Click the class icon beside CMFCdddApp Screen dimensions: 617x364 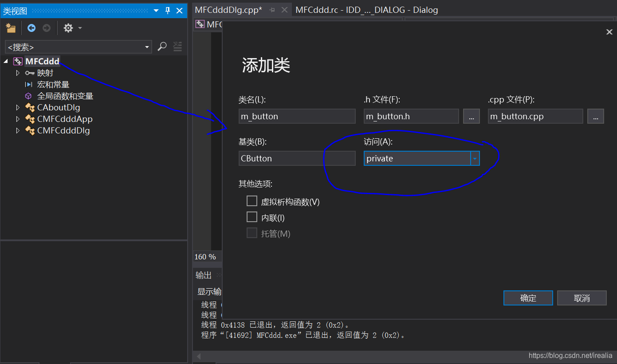tap(30, 119)
